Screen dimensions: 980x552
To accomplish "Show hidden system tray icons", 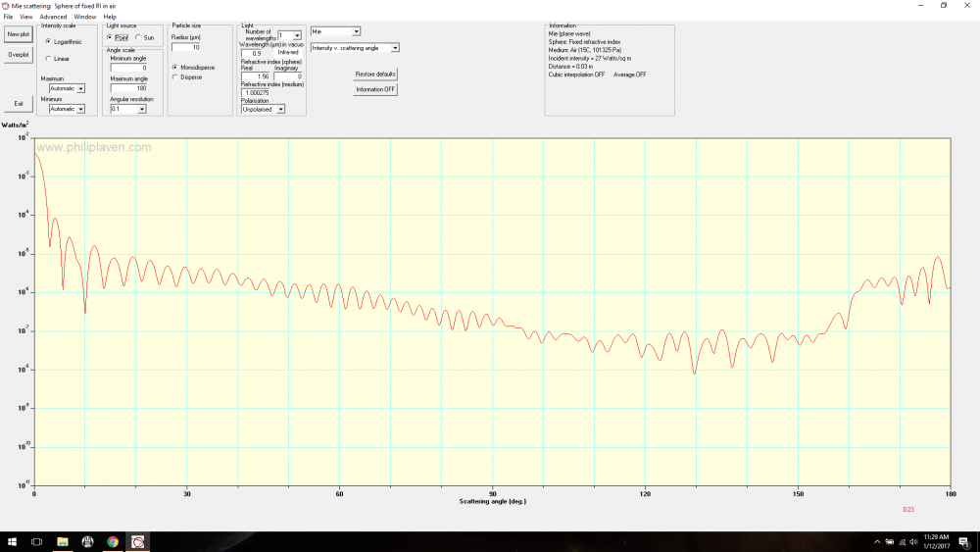I will coord(877,541).
